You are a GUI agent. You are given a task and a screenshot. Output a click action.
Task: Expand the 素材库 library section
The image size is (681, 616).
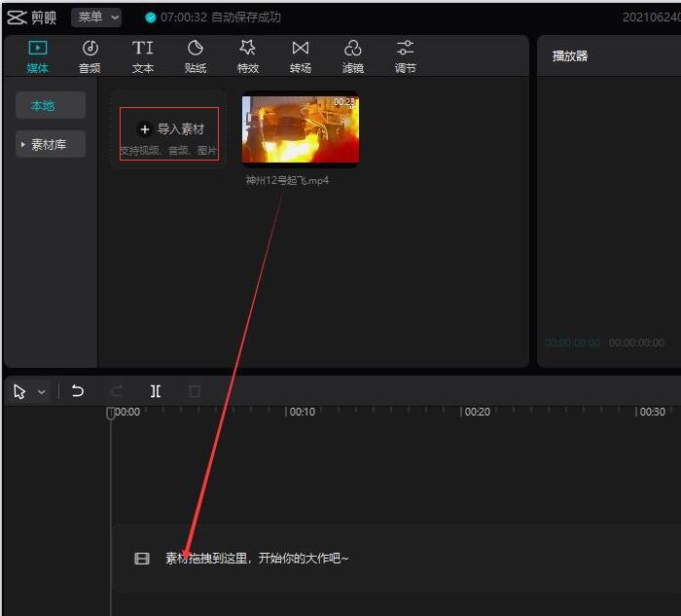pos(50,145)
